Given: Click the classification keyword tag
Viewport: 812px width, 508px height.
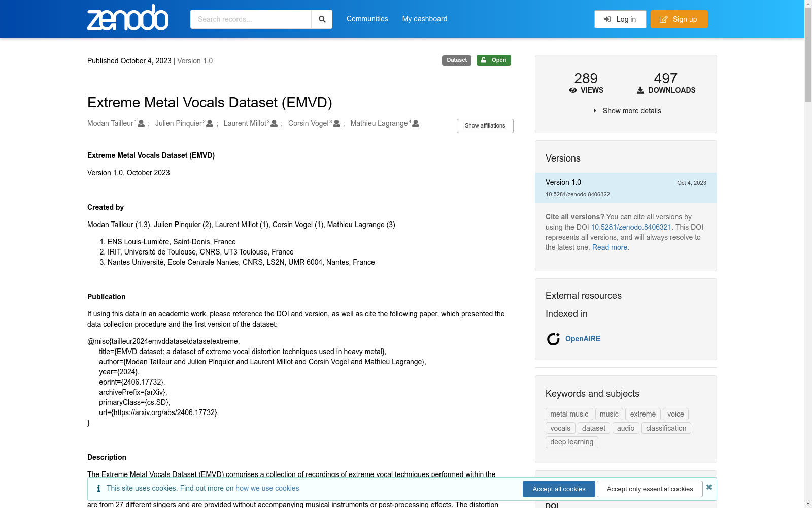Looking at the screenshot, I should point(666,428).
